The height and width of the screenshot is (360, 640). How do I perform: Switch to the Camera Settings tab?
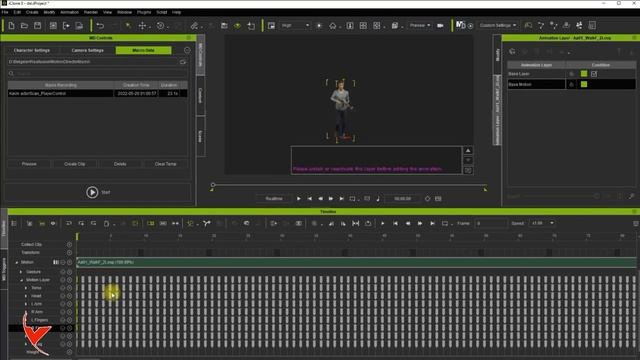point(88,50)
